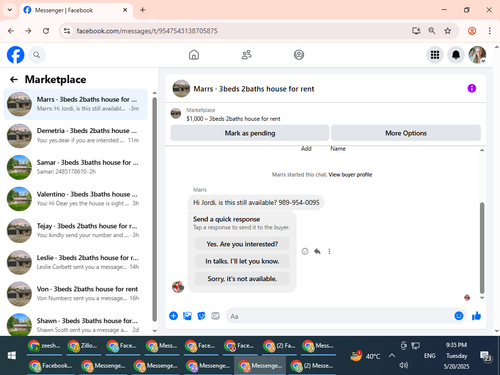Image resolution: width=500 pixels, height=375 pixels.
Task: Choose a GIF icon in composer
Action: click(x=215, y=316)
